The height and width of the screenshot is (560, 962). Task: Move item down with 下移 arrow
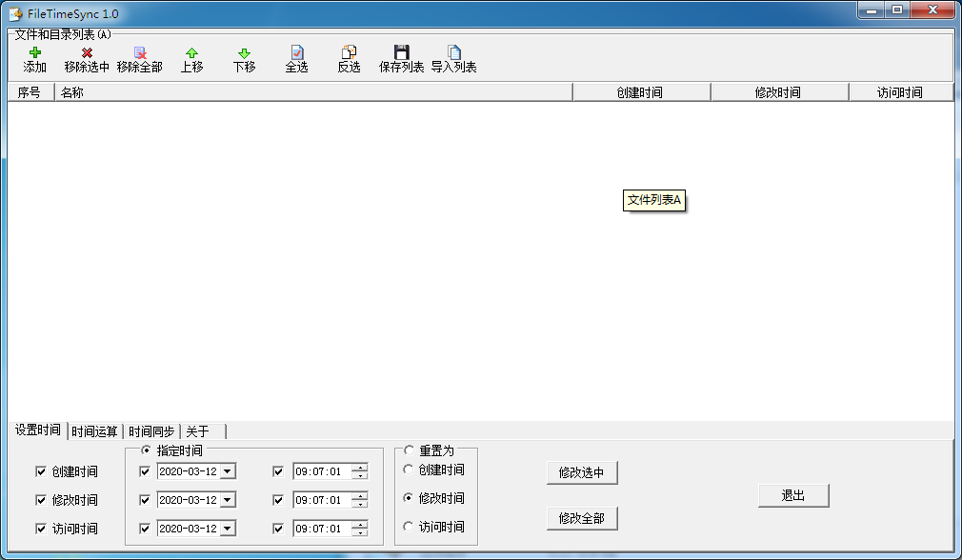(244, 52)
